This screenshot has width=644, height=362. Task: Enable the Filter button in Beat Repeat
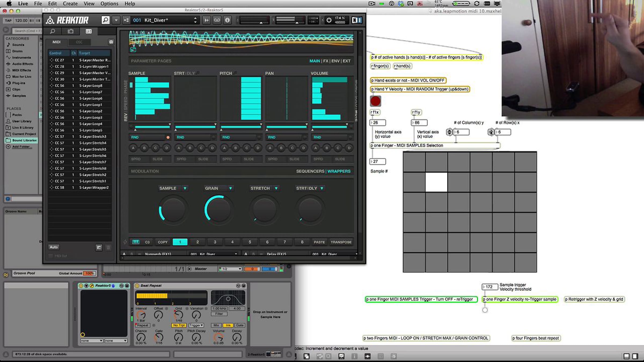219,314
